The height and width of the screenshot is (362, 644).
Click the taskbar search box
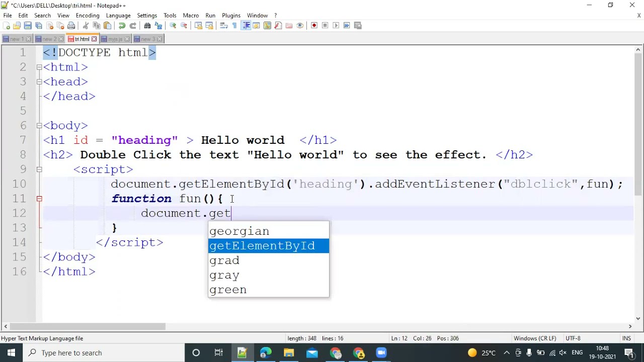point(104,353)
